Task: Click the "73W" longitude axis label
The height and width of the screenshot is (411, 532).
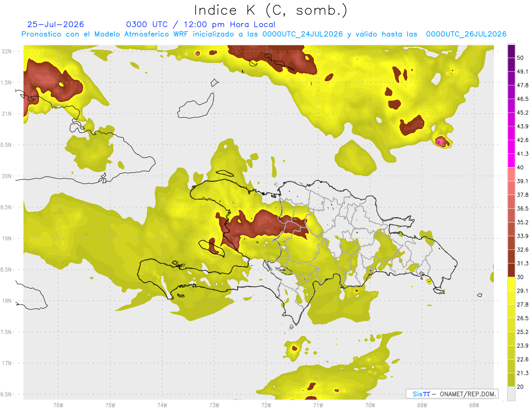Action: (x=214, y=405)
